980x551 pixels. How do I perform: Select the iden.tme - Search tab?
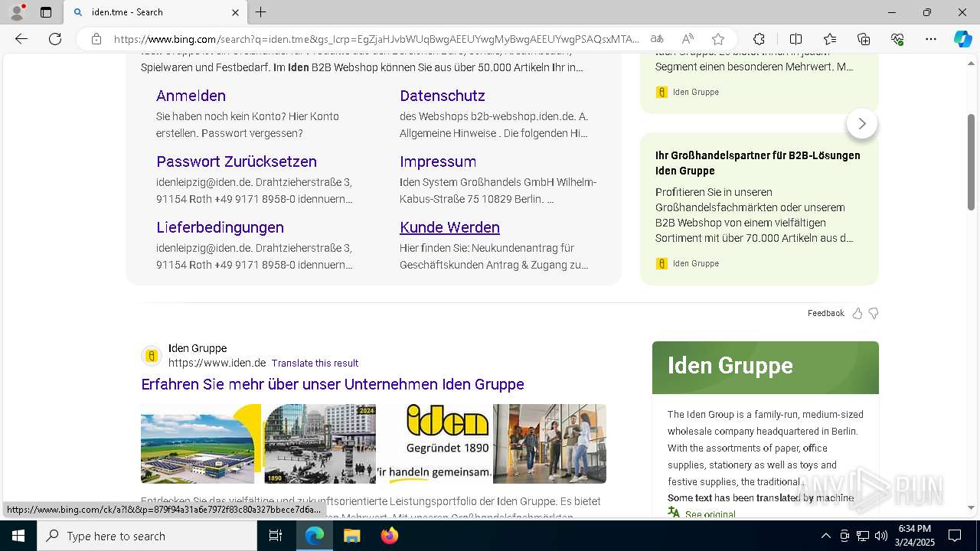(x=155, y=12)
